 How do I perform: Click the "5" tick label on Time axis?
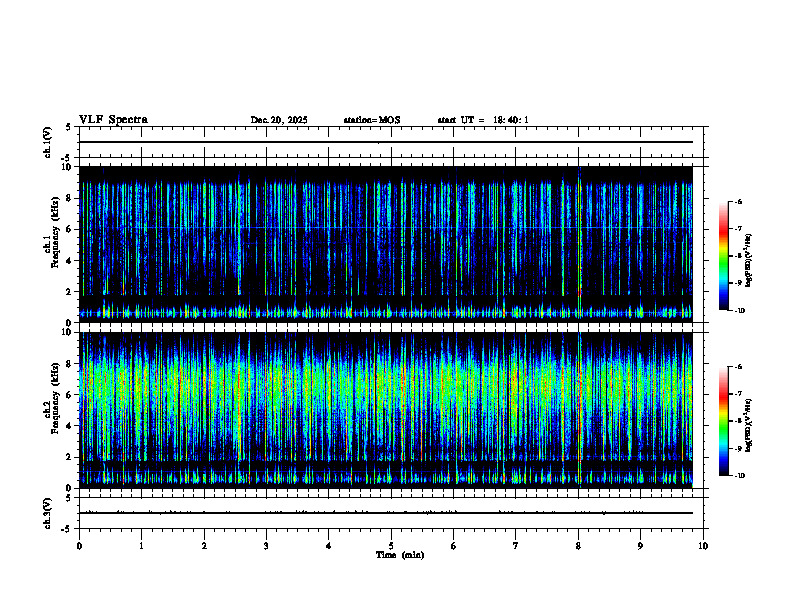coord(391,546)
